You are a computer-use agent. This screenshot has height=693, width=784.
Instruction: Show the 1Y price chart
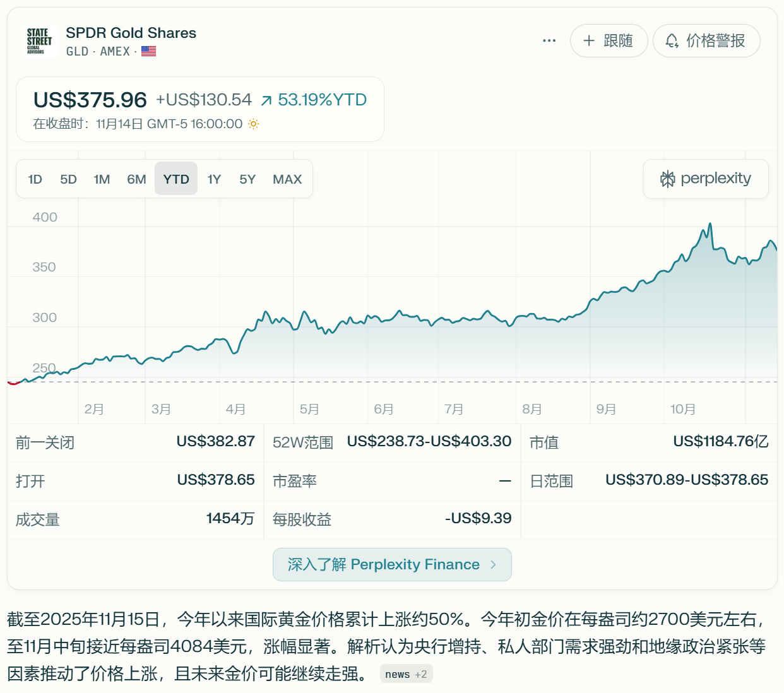pos(214,179)
